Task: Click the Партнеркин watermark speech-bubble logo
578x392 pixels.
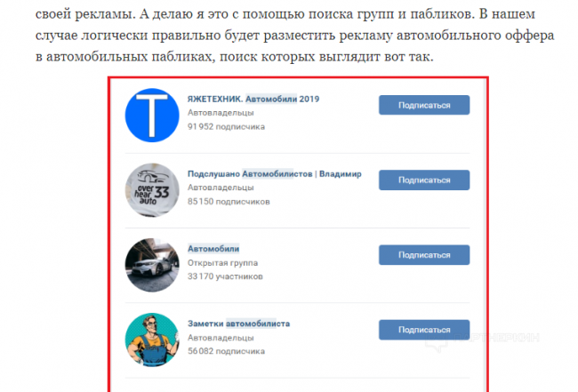Action: [x=437, y=341]
